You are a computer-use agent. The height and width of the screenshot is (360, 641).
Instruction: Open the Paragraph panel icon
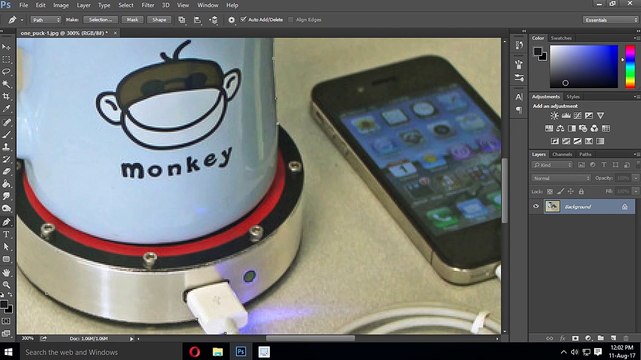coord(519,110)
